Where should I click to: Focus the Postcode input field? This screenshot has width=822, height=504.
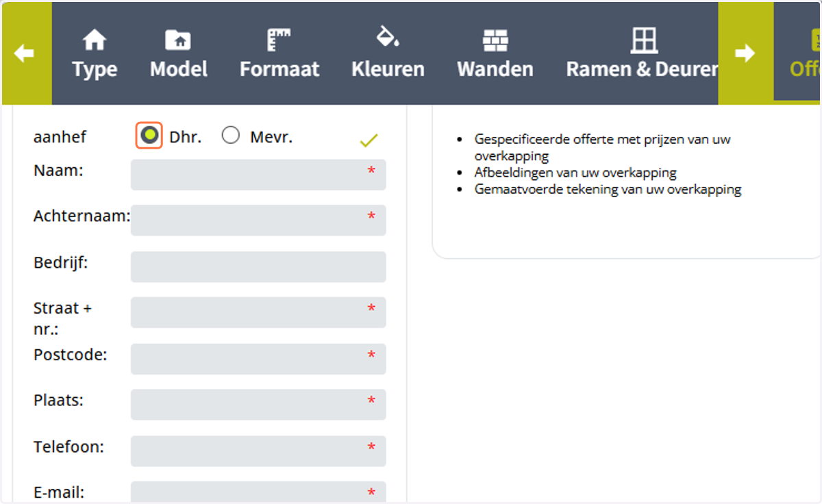pos(258,359)
